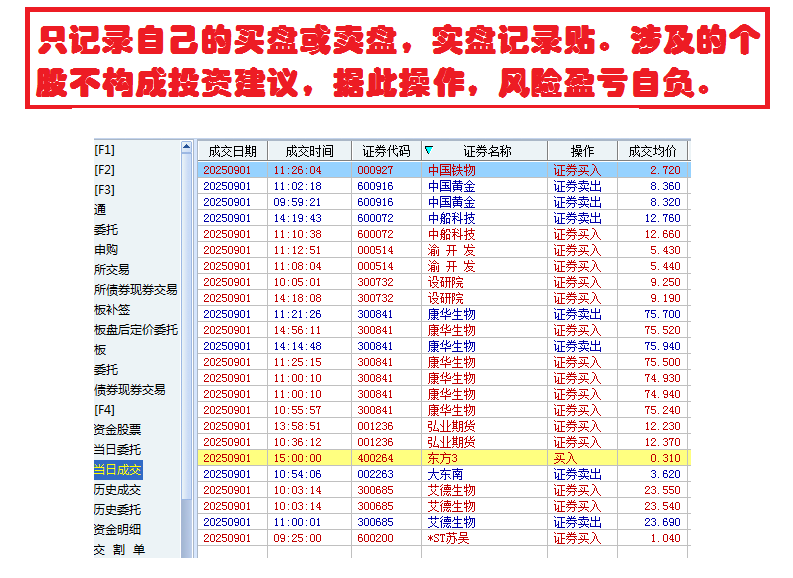The width and height of the screenshot is (793, 578).
Task: Click the price 0.310 in 东方3 row
Action: [665, 458]
